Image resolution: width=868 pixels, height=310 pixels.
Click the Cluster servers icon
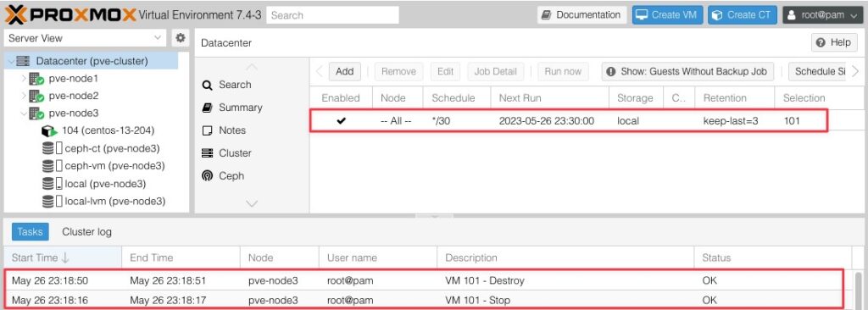click(207, 153)
